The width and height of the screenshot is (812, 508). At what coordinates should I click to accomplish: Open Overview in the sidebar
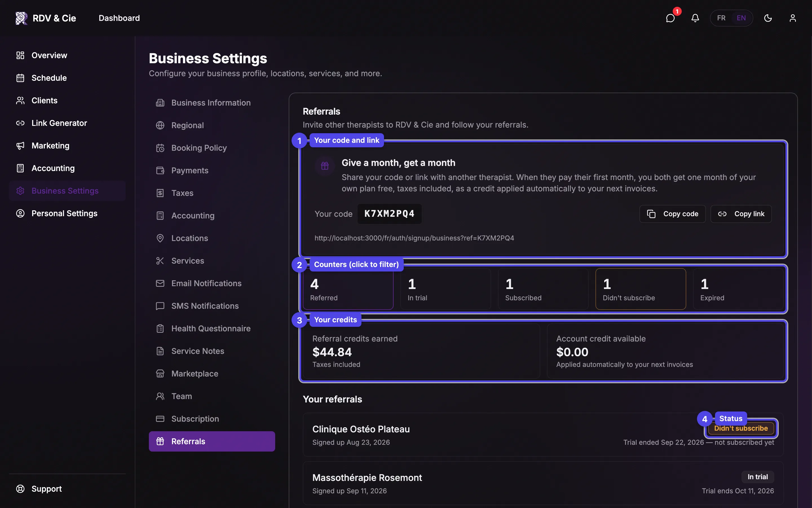[x=67, y=55]
